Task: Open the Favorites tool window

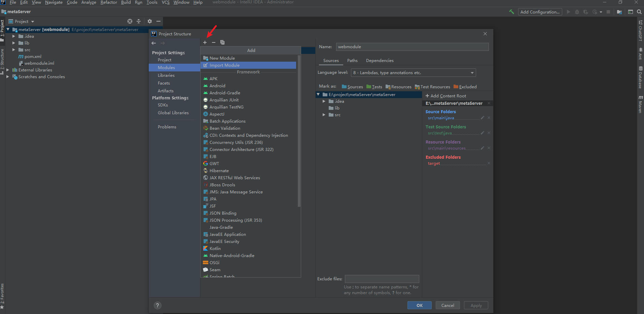Action: point(2,296)
